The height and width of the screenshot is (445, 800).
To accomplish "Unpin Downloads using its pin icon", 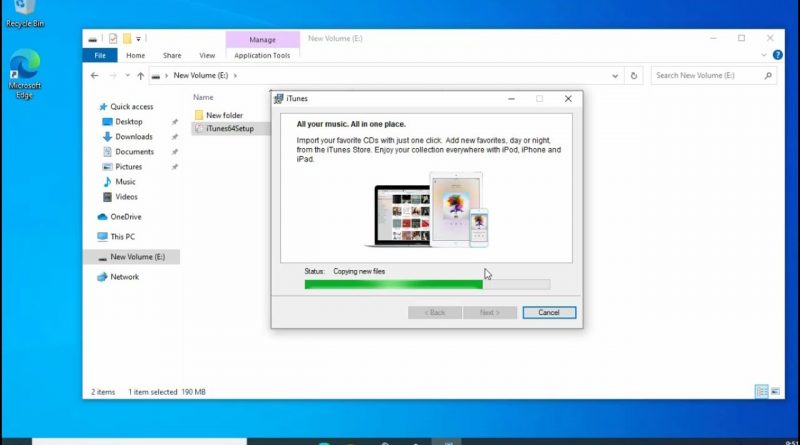I will click(x=175, y=137).
